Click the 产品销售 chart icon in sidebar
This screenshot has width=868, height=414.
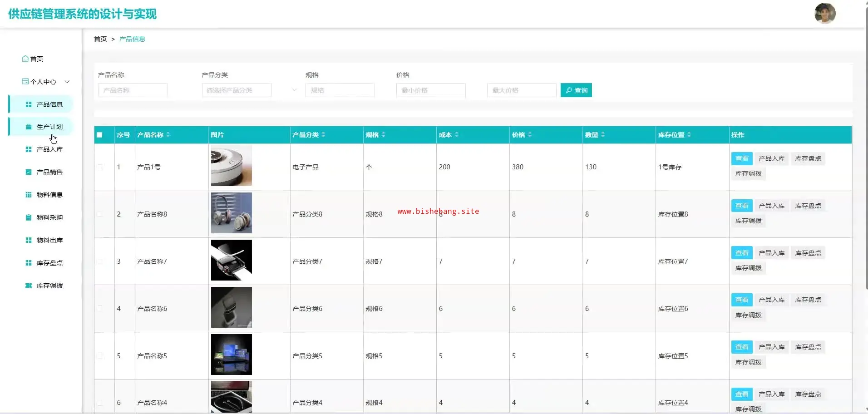click(x=29, y=172)
